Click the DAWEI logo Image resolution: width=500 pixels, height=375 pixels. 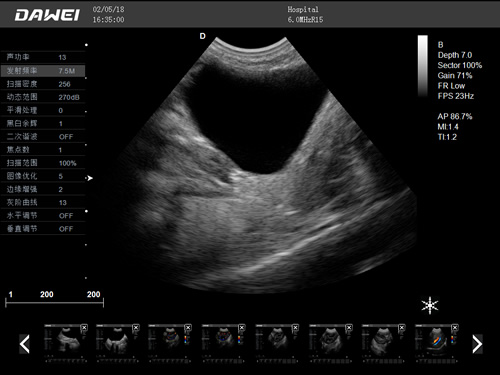pyautogui.click(x=47, y=15)
